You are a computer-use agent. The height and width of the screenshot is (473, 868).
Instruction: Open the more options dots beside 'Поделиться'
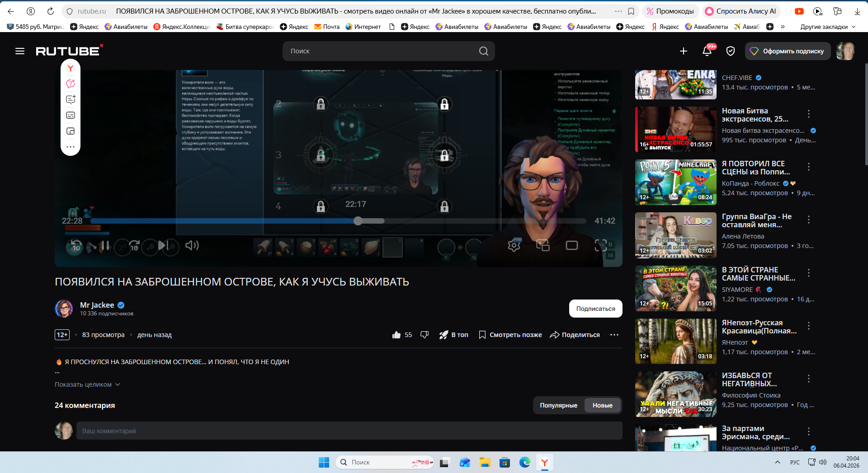pyautogui.click(x=614, y=335)
